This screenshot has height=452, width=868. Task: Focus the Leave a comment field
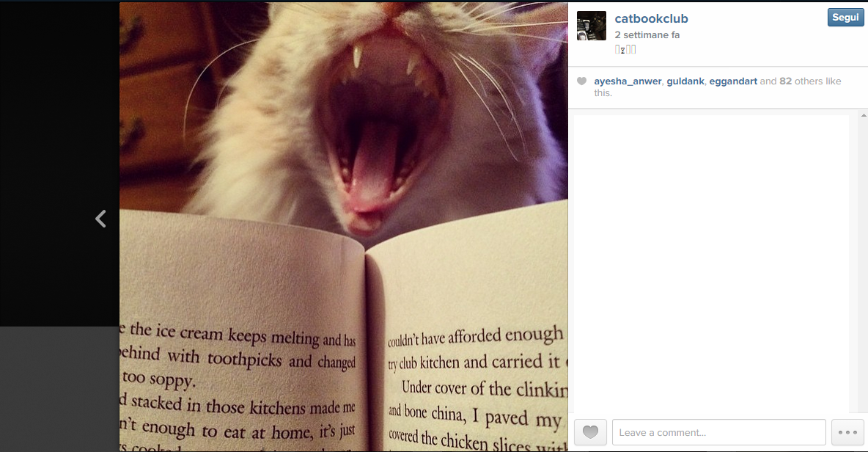(718, 432)
